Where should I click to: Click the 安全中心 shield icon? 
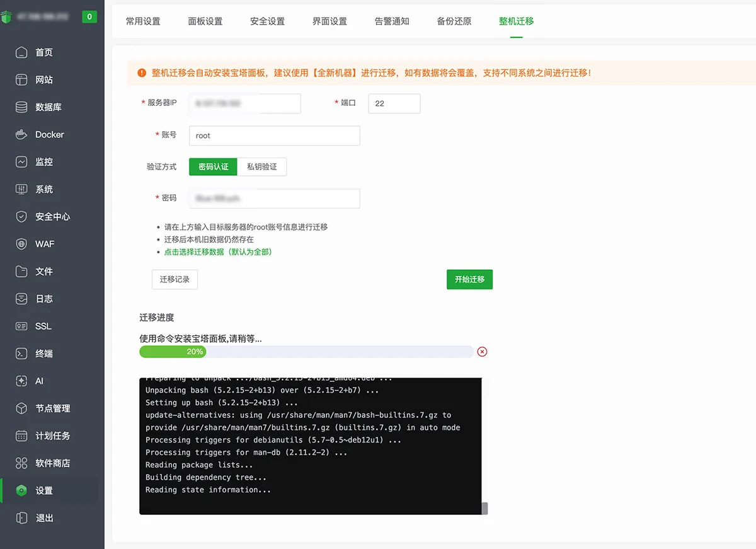21,216
